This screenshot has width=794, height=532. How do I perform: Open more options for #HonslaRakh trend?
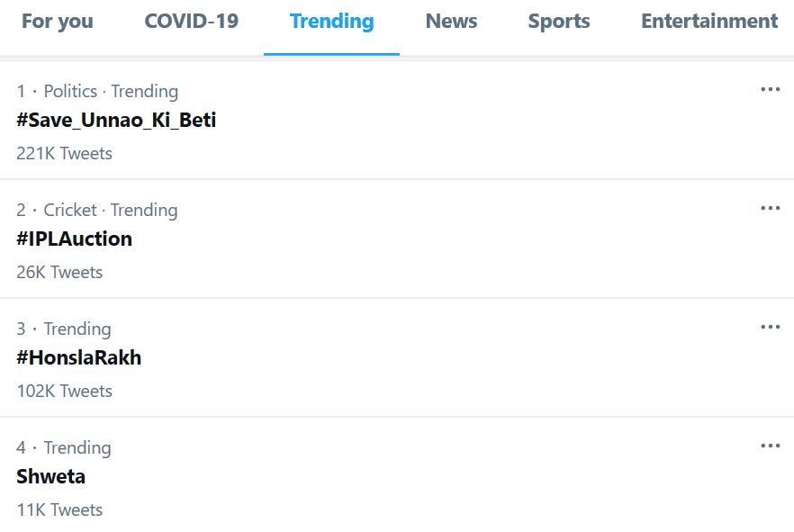[770, 328]
